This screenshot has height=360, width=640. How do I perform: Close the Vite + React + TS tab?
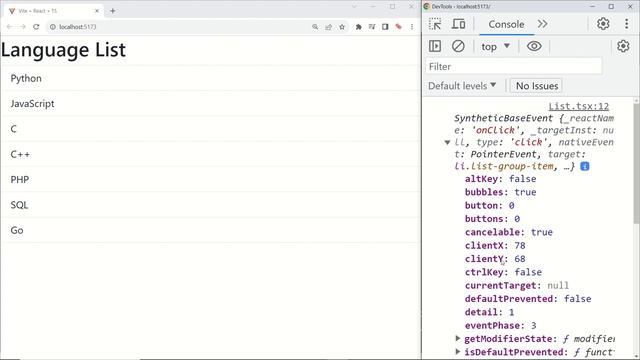(x=97, y=11)
